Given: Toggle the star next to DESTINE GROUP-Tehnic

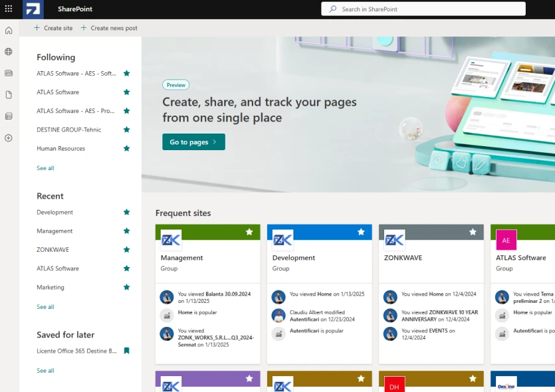Looking at the screenshot, I should [x=127, y=130].
